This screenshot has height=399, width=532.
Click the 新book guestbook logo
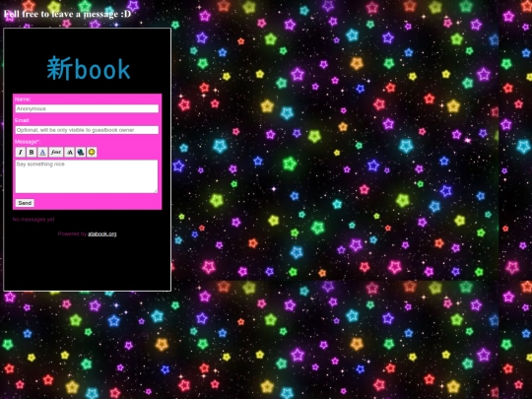pos(89,69)
